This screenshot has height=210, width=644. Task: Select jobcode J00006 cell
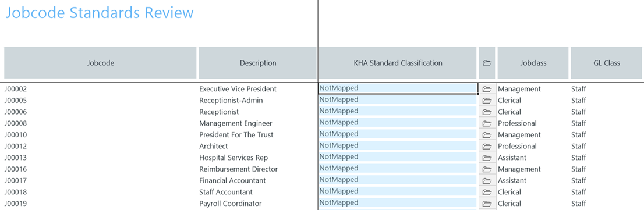click(x=16, y=112)
